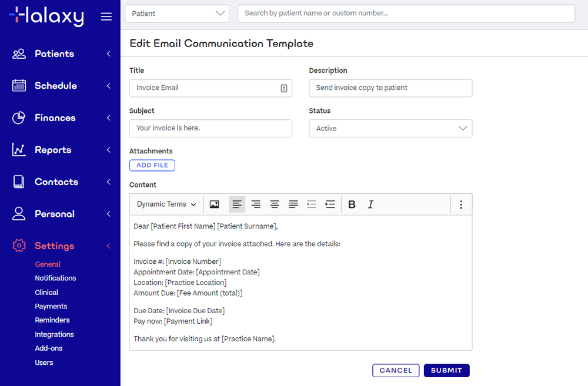The height and width of the screenshot is (386, 588).
Task: Increase indent of the content text
Action: coord(330,204)
